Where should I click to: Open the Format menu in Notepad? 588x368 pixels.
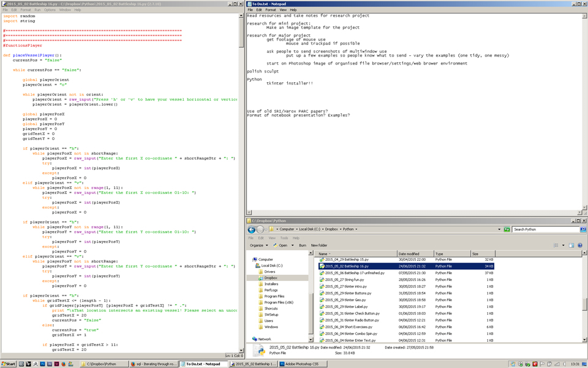coord(270,10)
